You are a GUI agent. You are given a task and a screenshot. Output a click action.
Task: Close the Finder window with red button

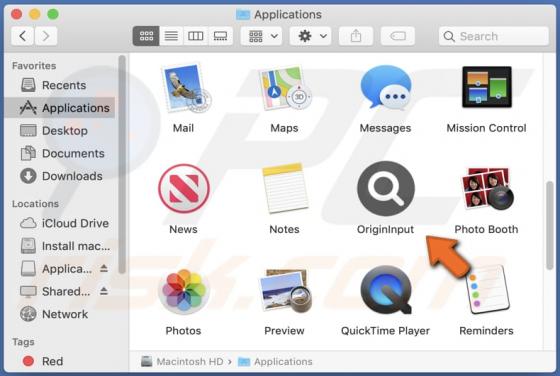[16, 14]
